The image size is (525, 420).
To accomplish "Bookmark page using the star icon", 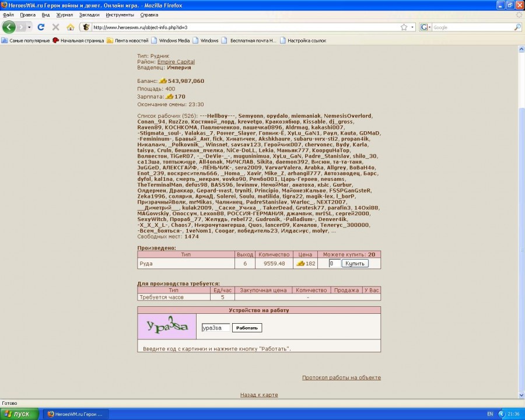I will (404, 27).
